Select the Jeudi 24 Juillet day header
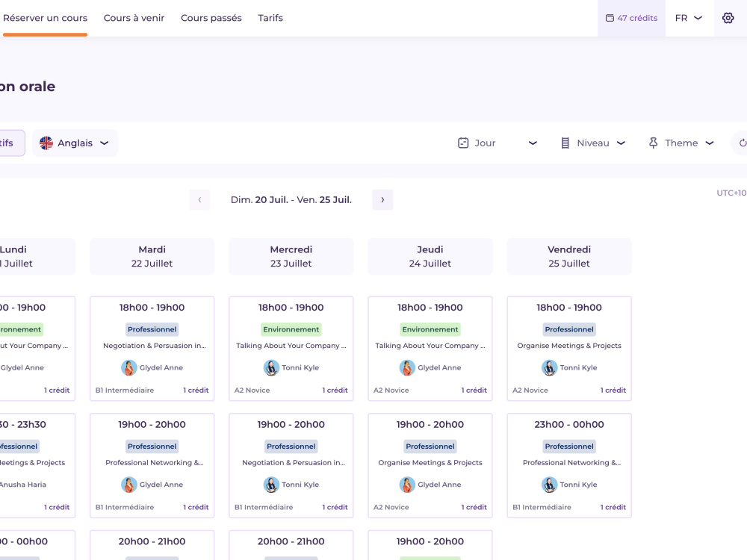 click(430, 256)
